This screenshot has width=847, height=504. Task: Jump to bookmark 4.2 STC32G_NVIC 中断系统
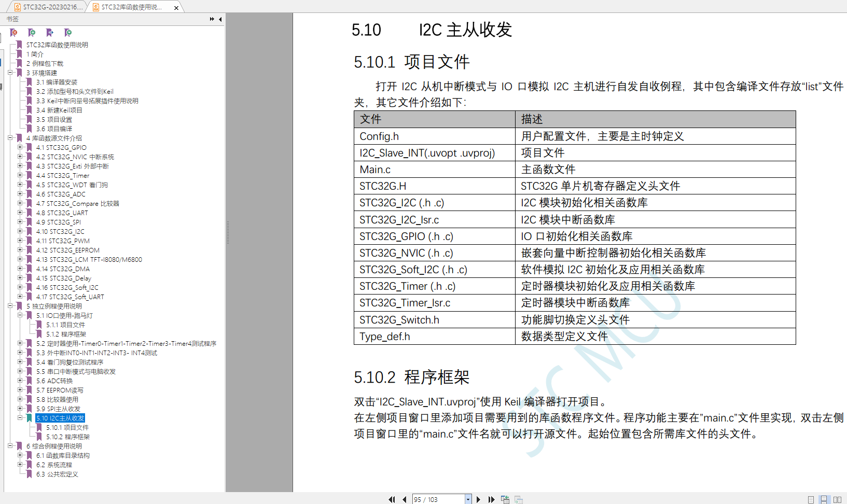[x=75, y=157]
